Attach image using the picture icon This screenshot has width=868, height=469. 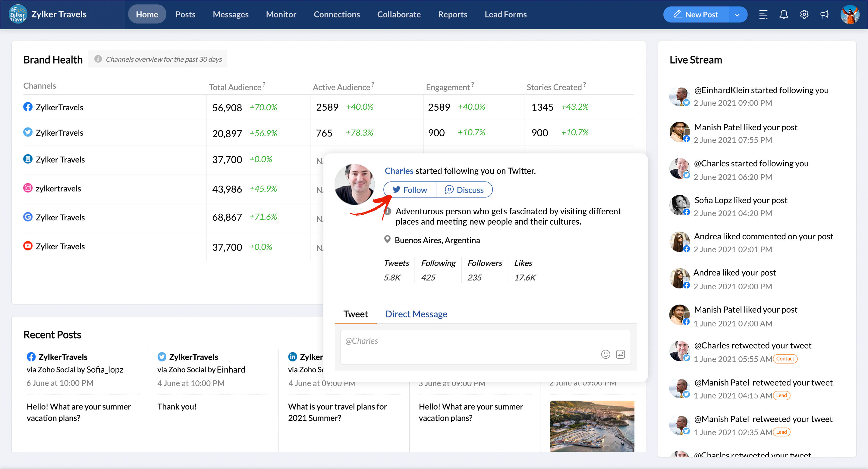(620, 354)
